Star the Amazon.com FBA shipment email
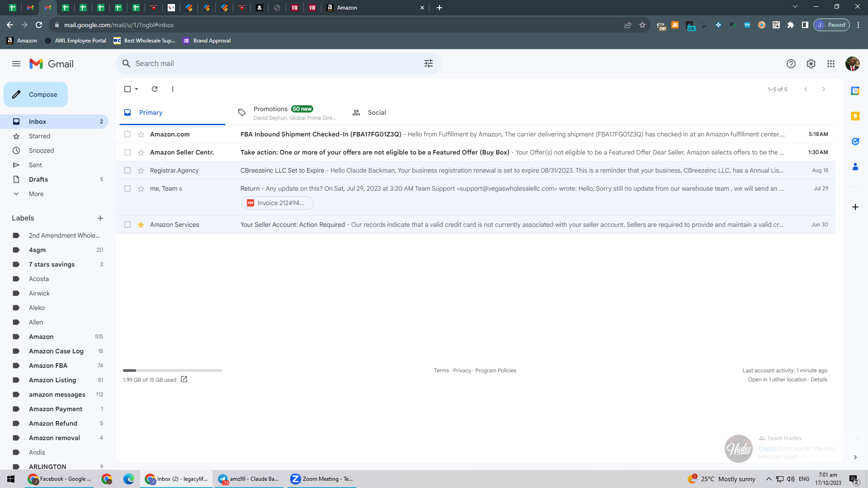868x488 pixels. pyautogui.click(x=141, y=134)
